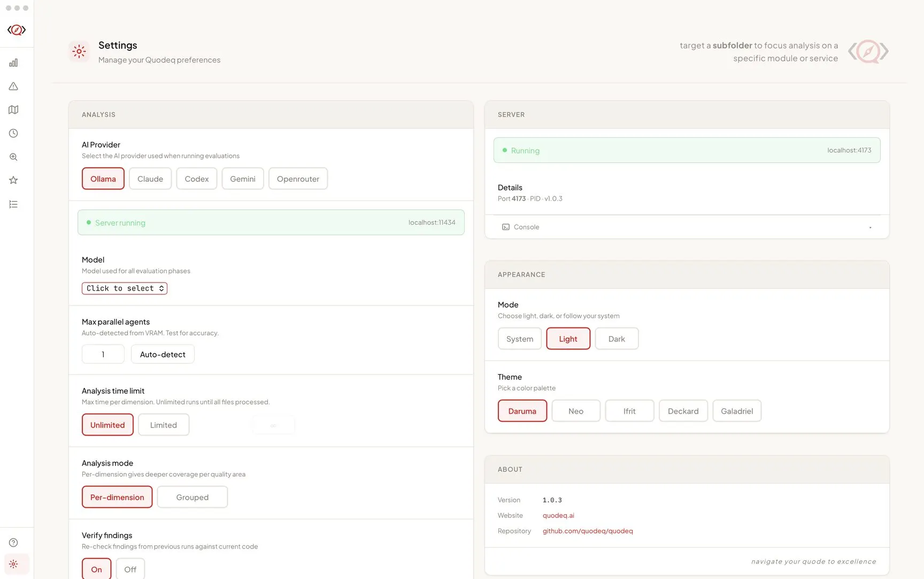Open the clock history icon in sidebar
The image size is (924, 579).
13,133
